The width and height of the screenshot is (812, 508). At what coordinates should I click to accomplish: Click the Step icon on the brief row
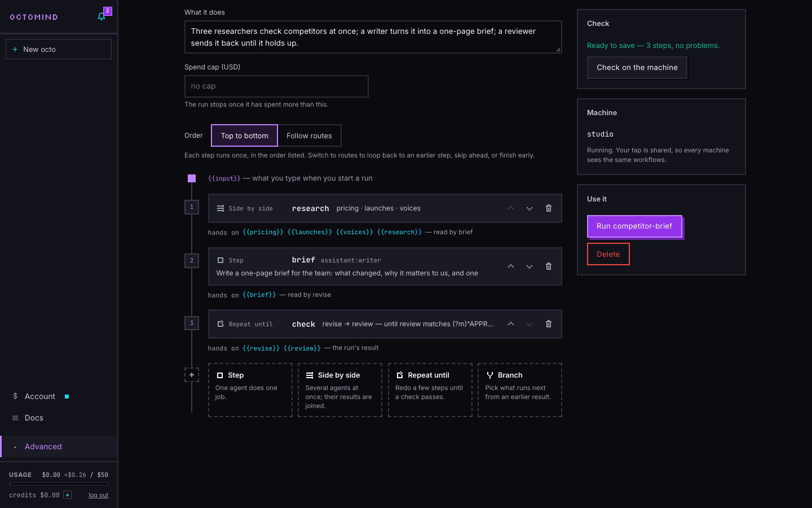point(220,260)
